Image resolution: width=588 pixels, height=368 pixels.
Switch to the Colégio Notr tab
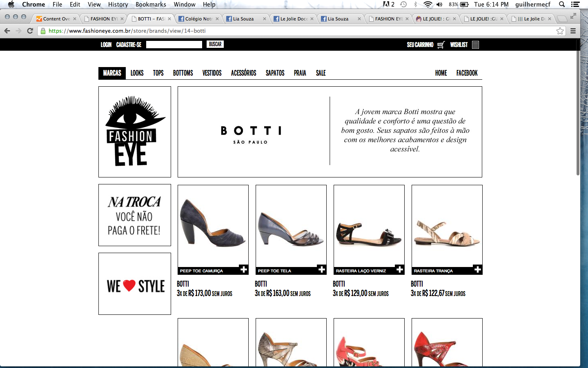click(x=198, y=19)
